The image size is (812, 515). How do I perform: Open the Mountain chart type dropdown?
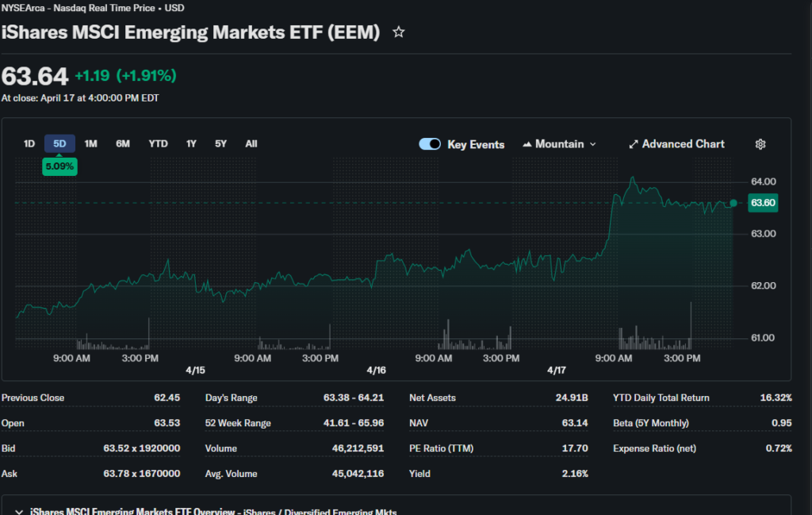[x=559, y=144]
